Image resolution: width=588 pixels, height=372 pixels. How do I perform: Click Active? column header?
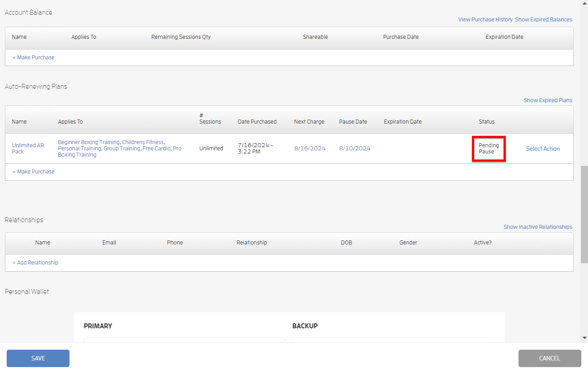pos(483,243)
